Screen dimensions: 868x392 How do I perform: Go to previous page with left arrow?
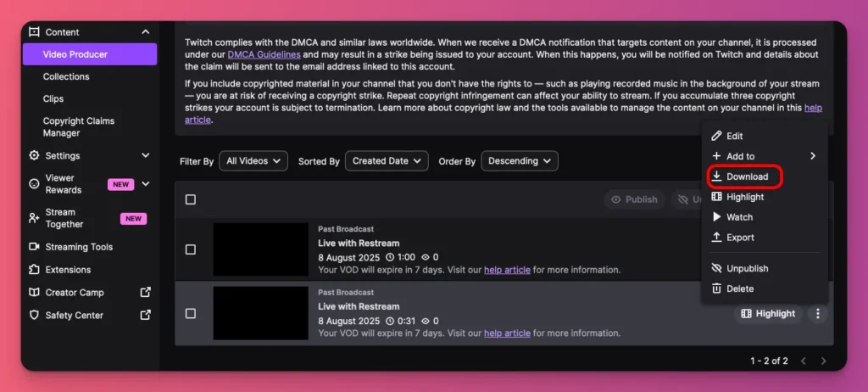[804, 361]
